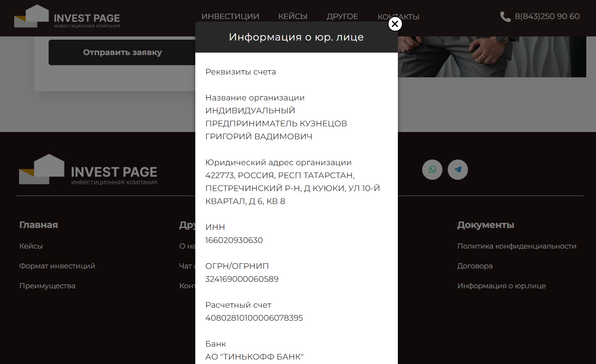Close the legal entity info popup

pos(395,24)
